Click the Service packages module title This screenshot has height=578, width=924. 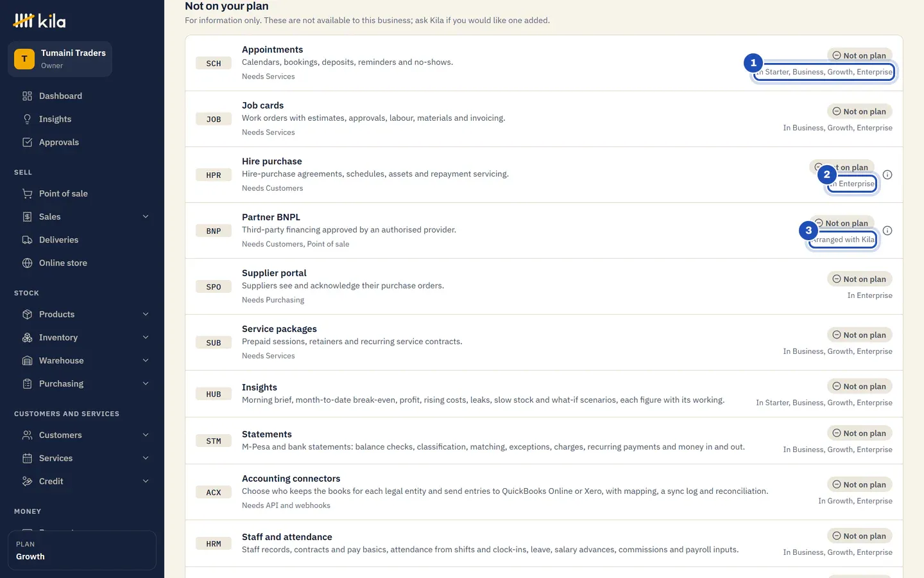point(279,329)
